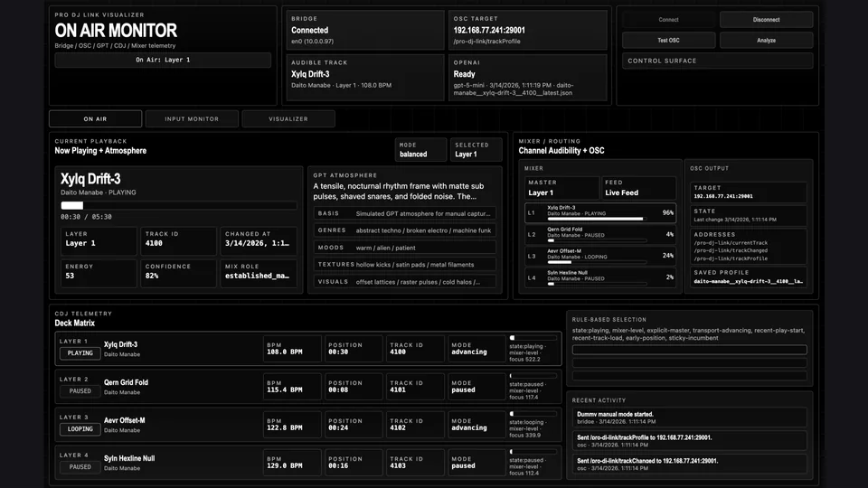Click the Mode paused cell on Layer 4
The height and width of the screenshot is (488, 868).
[x=476, y=463]
